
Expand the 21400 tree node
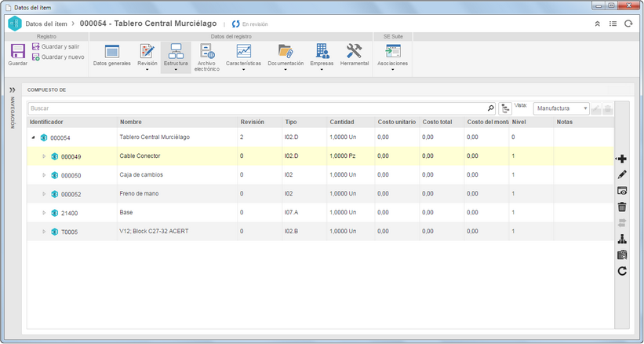(x=44, y=213)
